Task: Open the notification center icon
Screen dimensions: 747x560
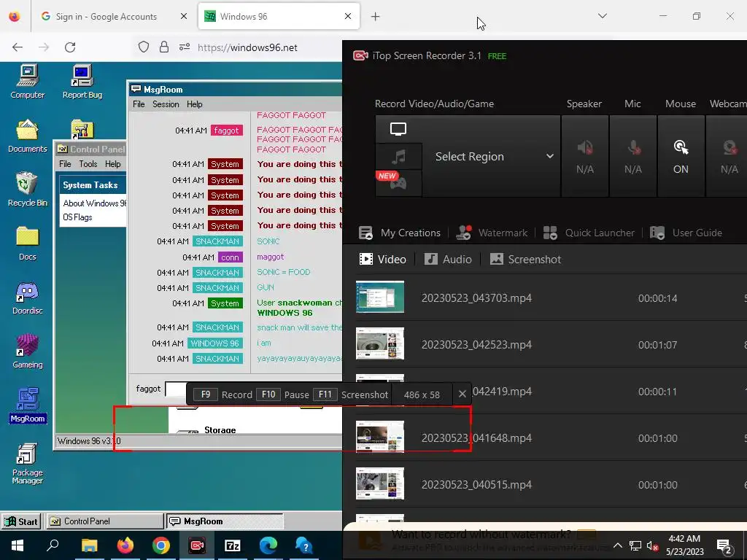Action: click(724, 545)
